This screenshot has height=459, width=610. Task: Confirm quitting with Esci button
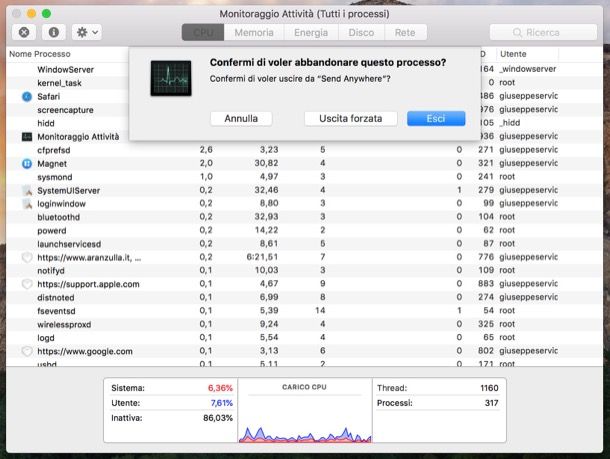(436, 119)
